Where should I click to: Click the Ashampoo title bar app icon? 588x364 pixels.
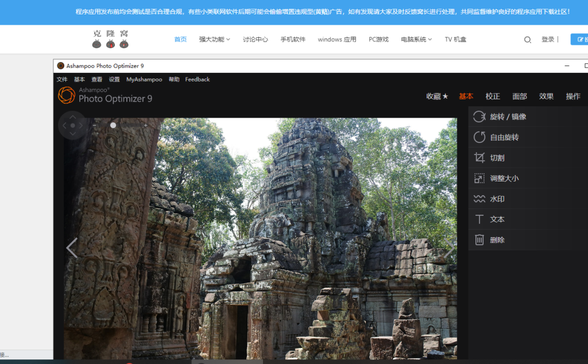[x=60, y=65]
